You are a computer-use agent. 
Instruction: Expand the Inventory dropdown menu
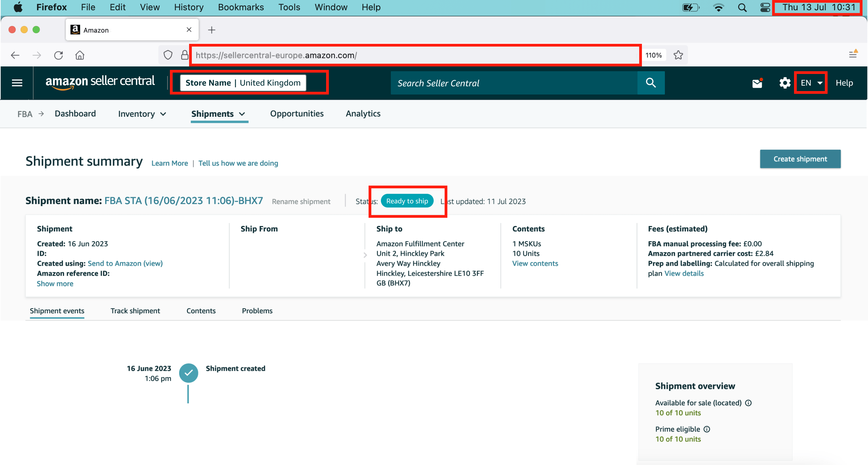pos(142,114)
